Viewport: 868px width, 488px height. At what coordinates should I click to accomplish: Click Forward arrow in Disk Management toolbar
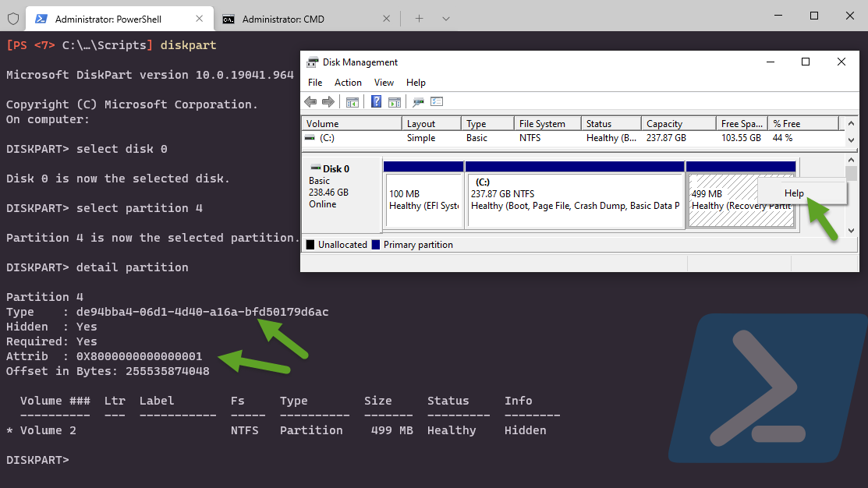[x=328, y=102]
